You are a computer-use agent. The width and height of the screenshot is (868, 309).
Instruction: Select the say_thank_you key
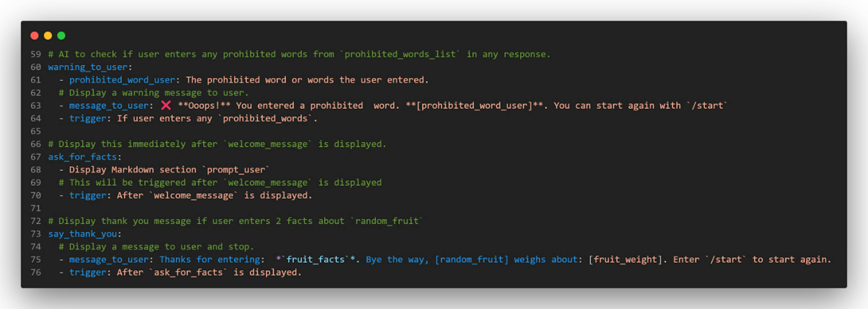coord(83,234)
